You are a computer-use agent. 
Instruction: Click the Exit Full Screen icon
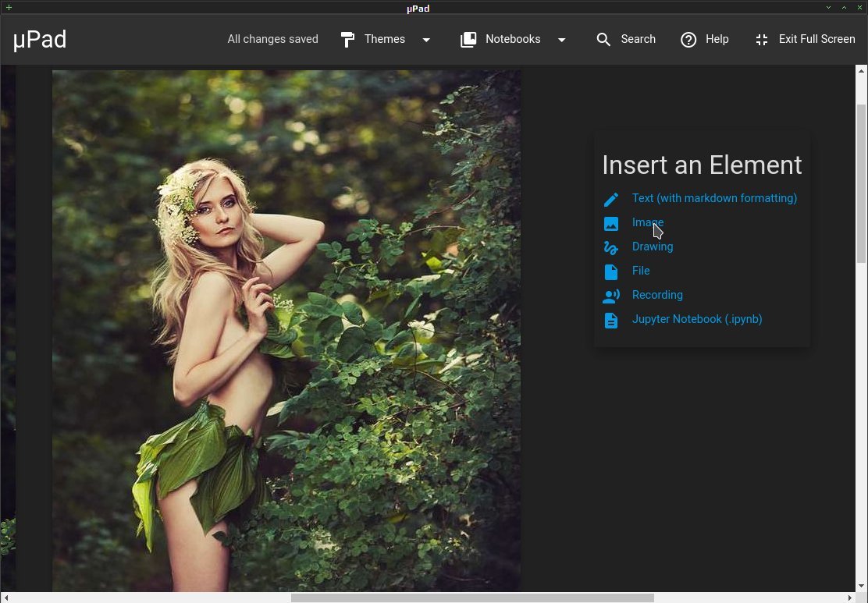coord(762,39)
